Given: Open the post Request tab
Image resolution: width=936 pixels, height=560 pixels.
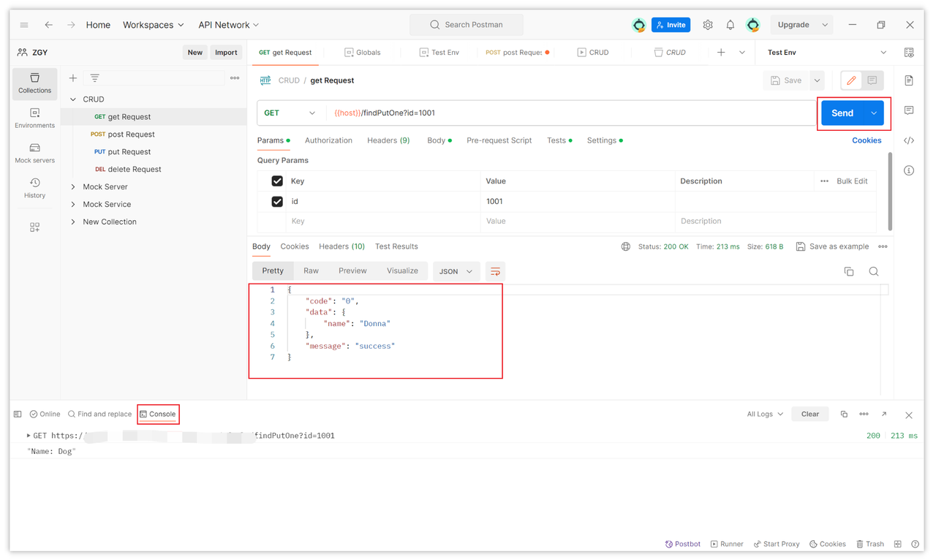Looking at the screenshot, I should click(516, 53).
